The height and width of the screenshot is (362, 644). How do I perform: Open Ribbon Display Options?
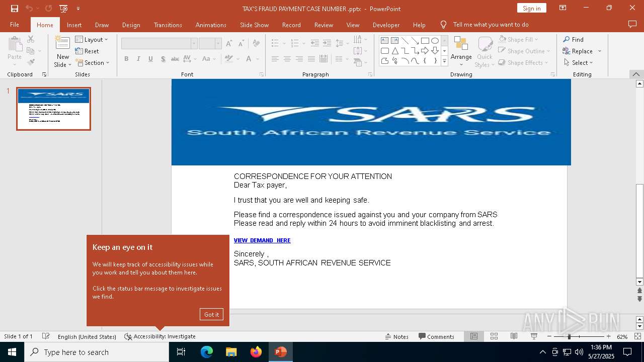pos(563,8)
